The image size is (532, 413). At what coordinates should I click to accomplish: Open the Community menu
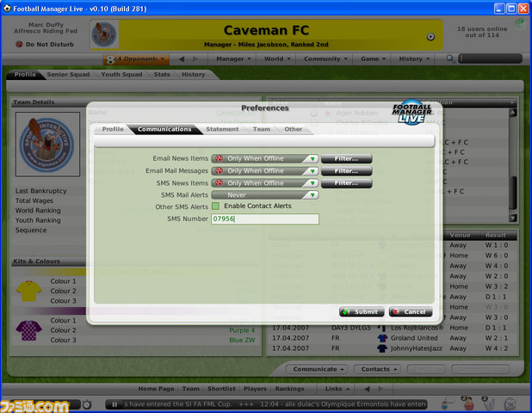(x=325, y=59)
